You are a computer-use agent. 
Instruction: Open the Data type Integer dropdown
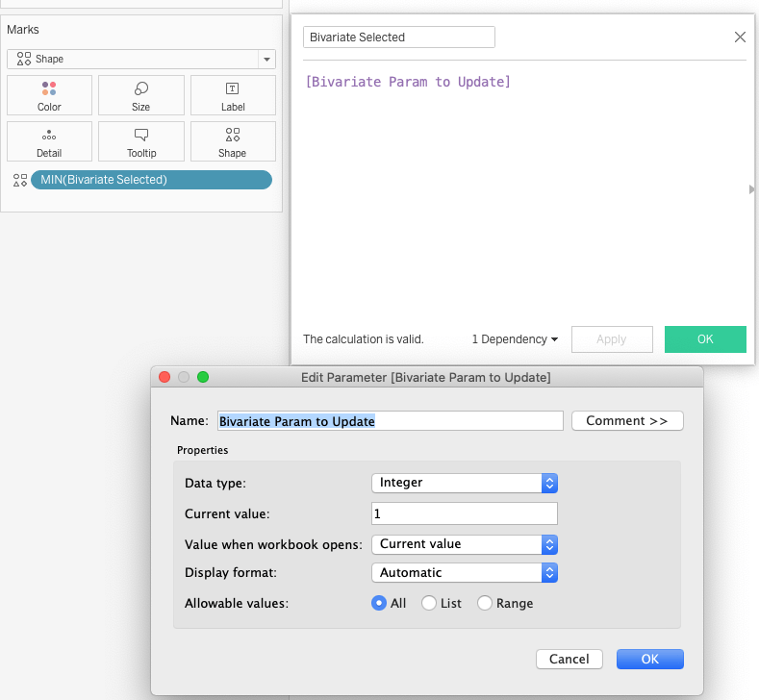click(464, 483)
